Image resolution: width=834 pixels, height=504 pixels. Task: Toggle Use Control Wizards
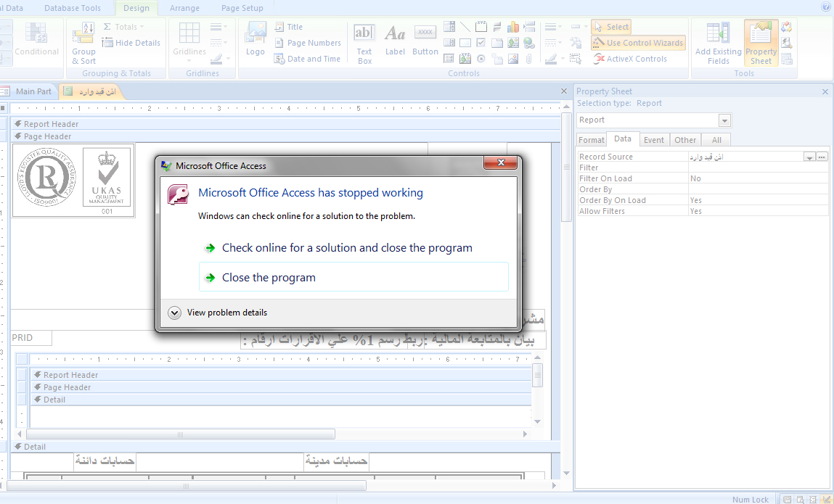coord(638,43)
